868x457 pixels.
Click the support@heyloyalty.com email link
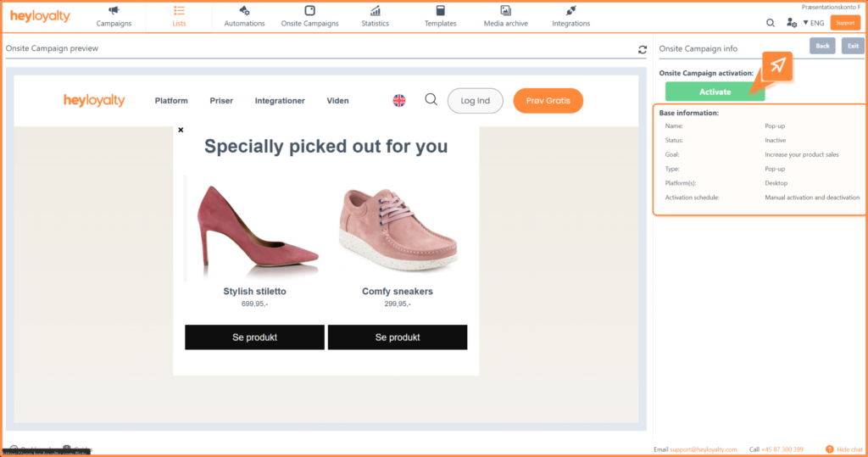(705, 449)
